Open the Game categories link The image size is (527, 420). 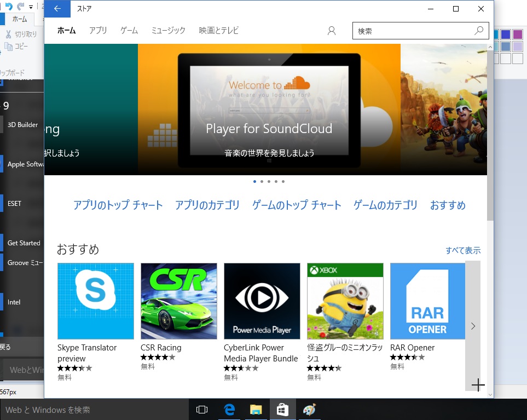tap(385, 205)
